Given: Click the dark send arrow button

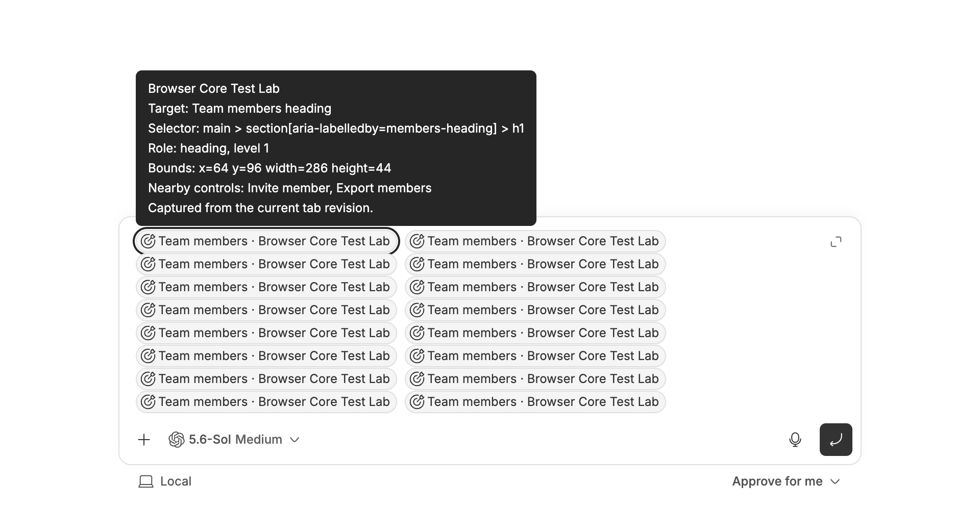Looking at the screenshot, I should [x=836, y=440].
